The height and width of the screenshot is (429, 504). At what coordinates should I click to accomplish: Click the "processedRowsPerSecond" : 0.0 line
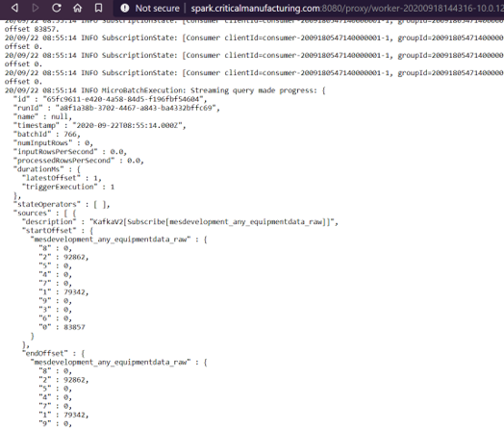[79, 161]
